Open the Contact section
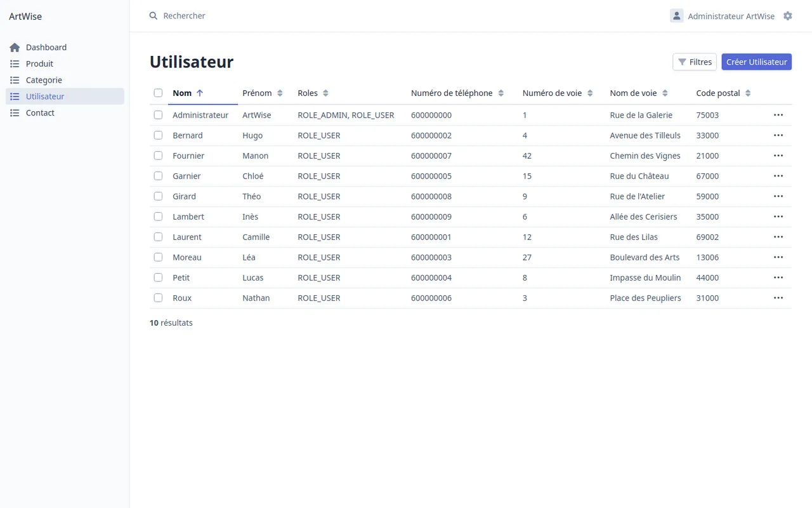Viewport: 812px width, 508px height. (x=65, y=113)
